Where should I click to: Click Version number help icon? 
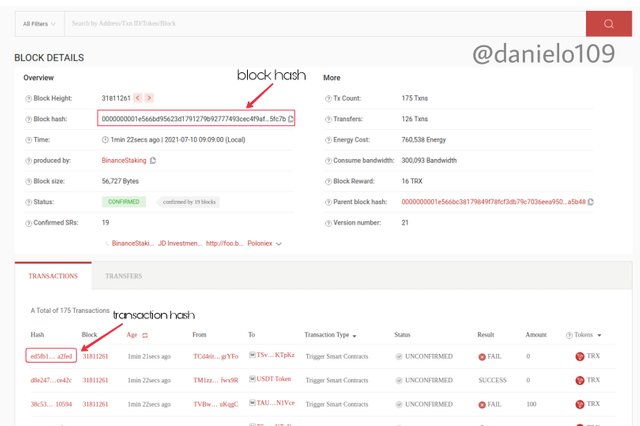click(x=328, y=223)
